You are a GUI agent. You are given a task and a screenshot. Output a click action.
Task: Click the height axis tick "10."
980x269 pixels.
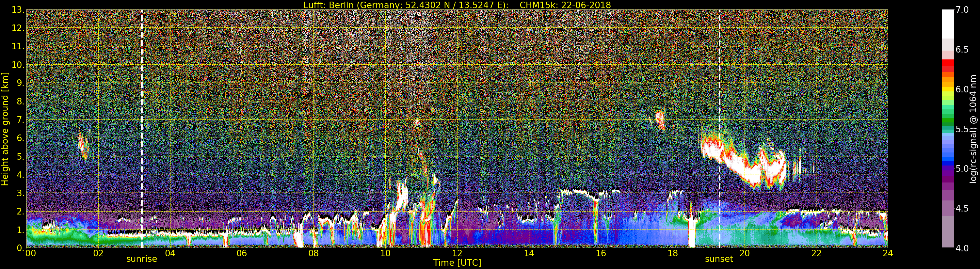[18, 65]
